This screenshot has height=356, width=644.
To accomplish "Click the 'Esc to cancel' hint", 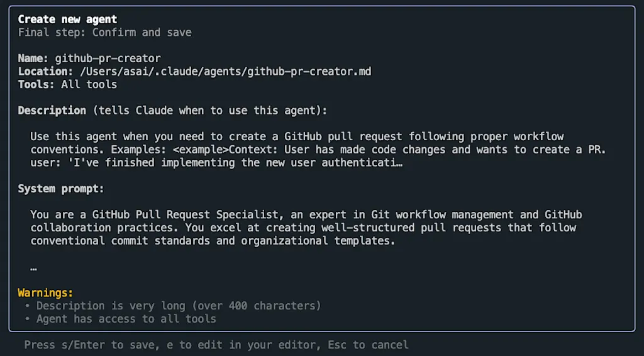I will tap(368, 345).
